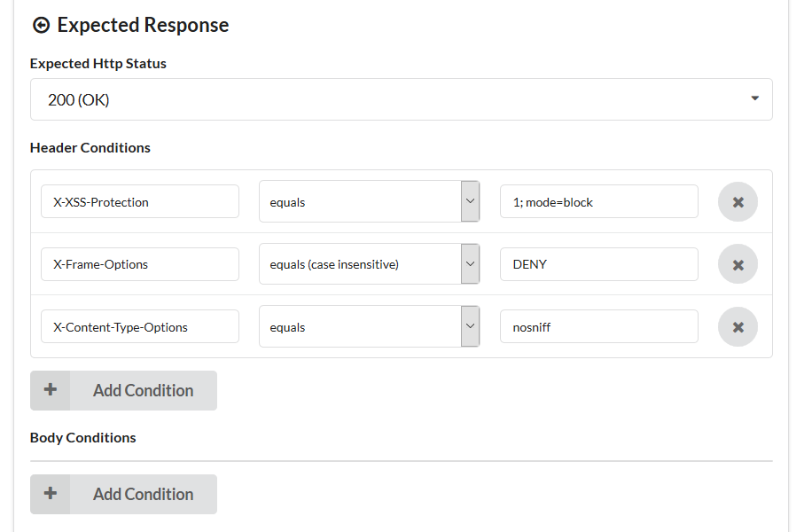Click the nosniff value field
This screenshot has width=812, height=532.
(598, 327)
